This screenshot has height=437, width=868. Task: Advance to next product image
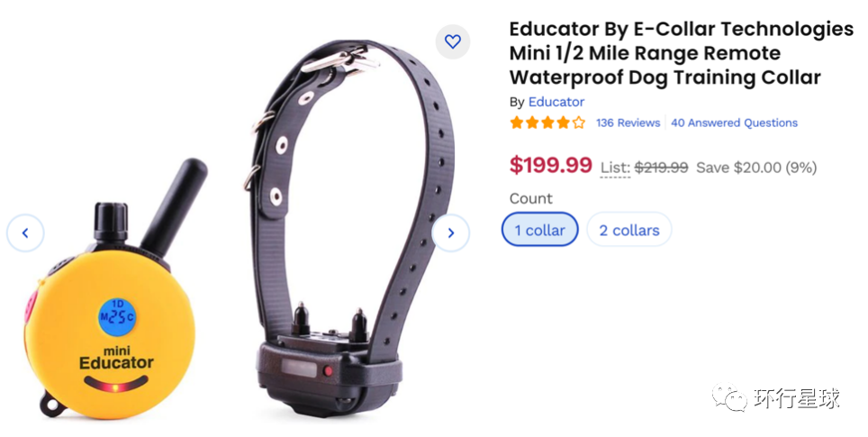(x=450, y=233)
